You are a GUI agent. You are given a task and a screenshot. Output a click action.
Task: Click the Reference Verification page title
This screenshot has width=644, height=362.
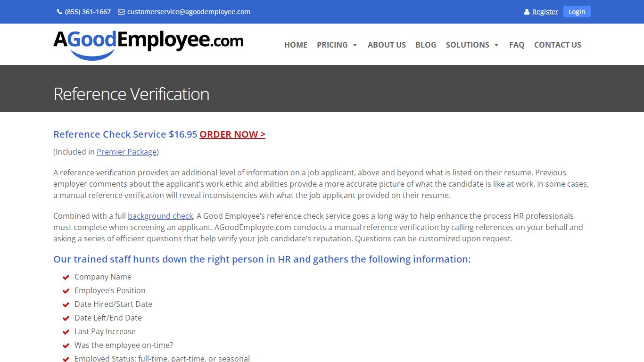pos(132,94)
